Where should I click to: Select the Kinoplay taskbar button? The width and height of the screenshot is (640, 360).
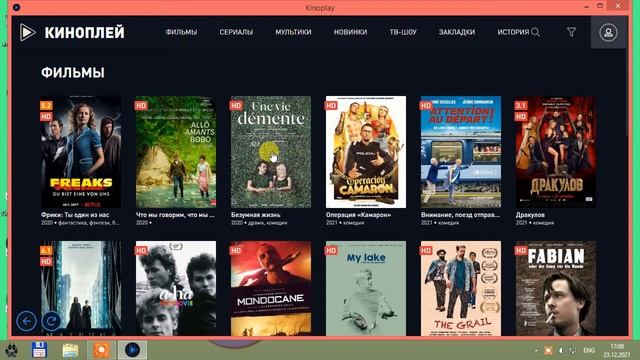[x=132, y=350]
